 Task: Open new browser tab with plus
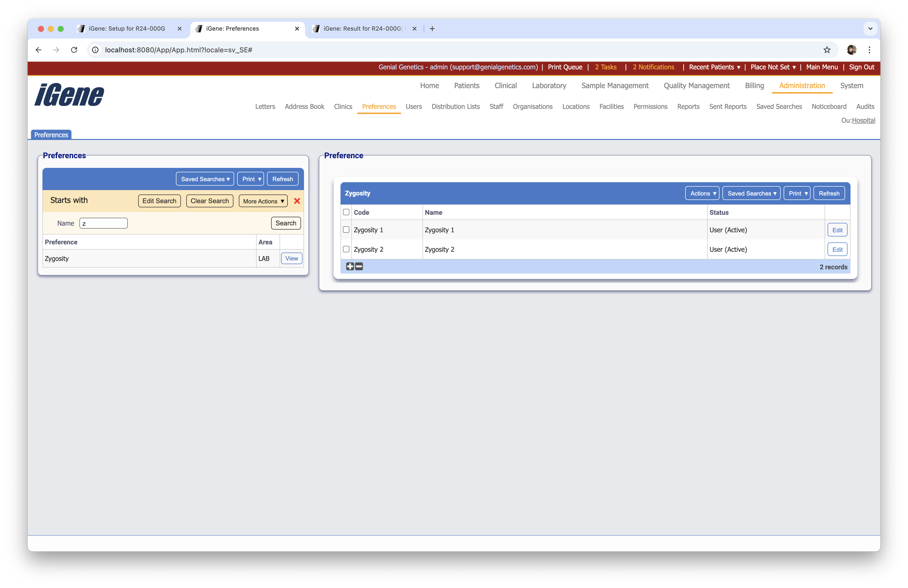[432, 29]
